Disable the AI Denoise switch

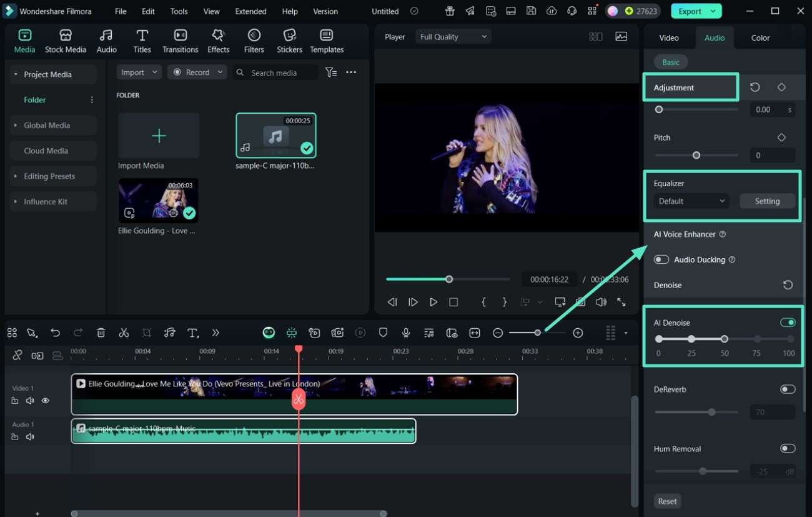[788, 323]
